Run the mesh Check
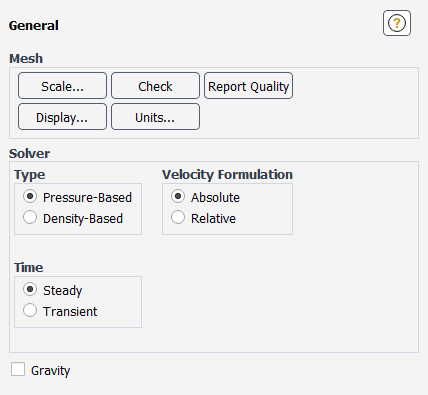This screenshot has width=428, height=395. click(155, 86)
